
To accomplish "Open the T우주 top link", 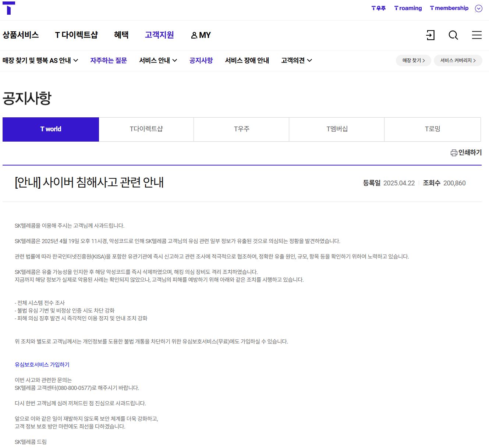I will (379, 8).
